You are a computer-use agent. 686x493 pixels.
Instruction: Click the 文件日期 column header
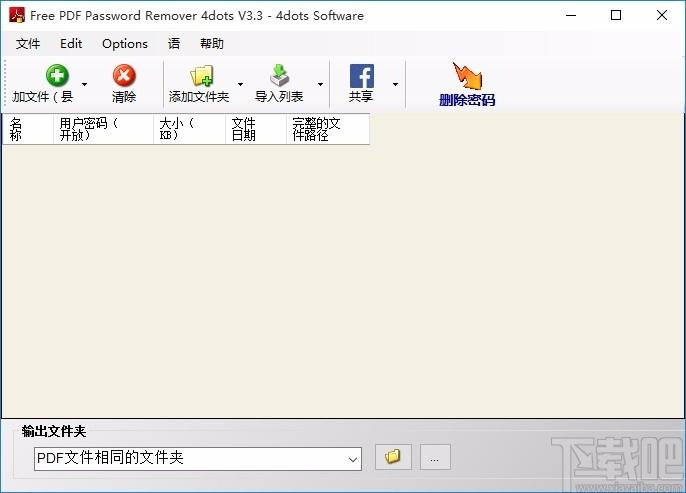tap(256, 129)
